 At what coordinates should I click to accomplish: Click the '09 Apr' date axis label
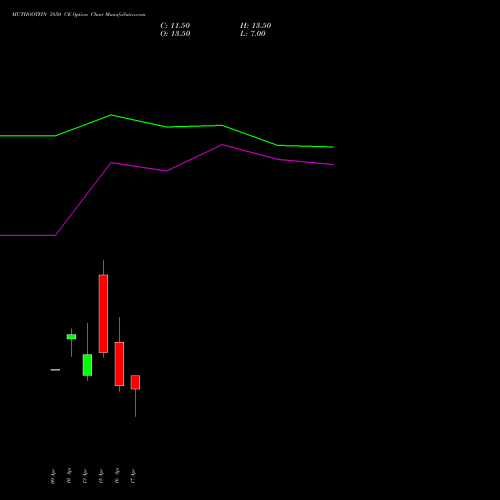(x=53, y=476)
